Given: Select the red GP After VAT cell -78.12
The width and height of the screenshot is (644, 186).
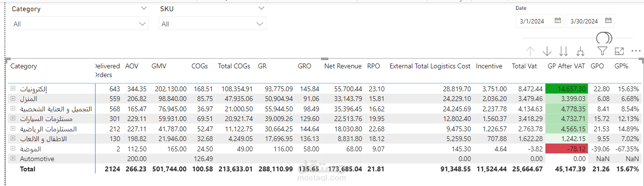Looking at the screenshot, I should click(x=567, y=149).
